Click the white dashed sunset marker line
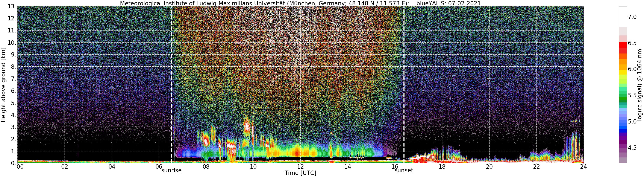Screen dimensions: 644x177 (404, 84)
